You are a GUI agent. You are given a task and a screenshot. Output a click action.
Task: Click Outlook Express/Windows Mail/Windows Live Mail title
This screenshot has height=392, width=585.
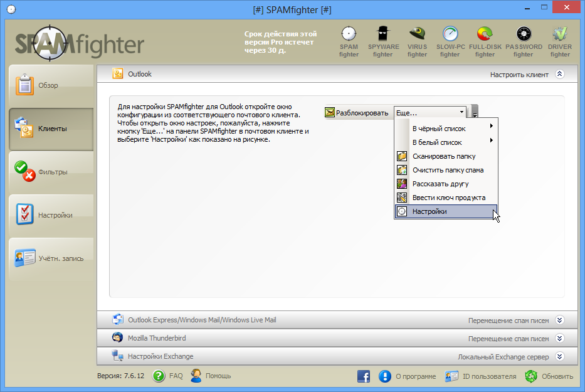coord(202,320)
